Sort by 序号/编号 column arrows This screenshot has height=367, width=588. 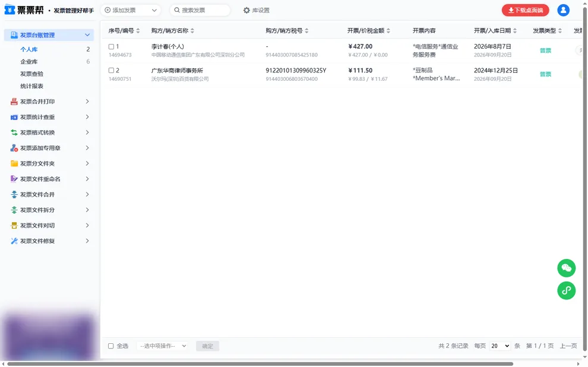tap(138, 31)
